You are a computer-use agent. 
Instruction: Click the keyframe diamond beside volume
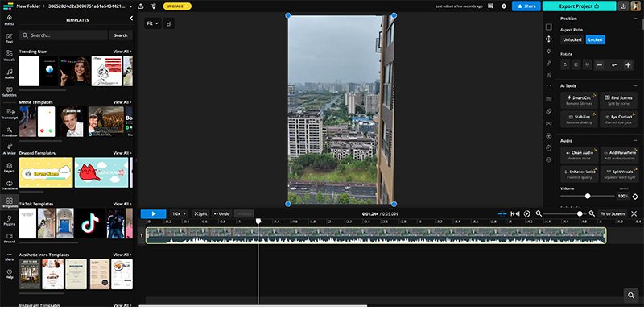pyautogui.click(x=635, y=197)
